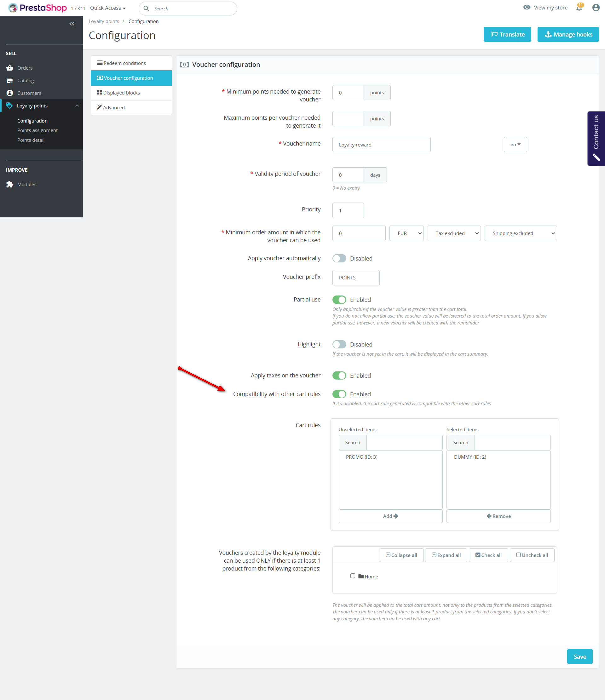Click the Orders basket icon
605x700 pixels.
pos(10,68)
